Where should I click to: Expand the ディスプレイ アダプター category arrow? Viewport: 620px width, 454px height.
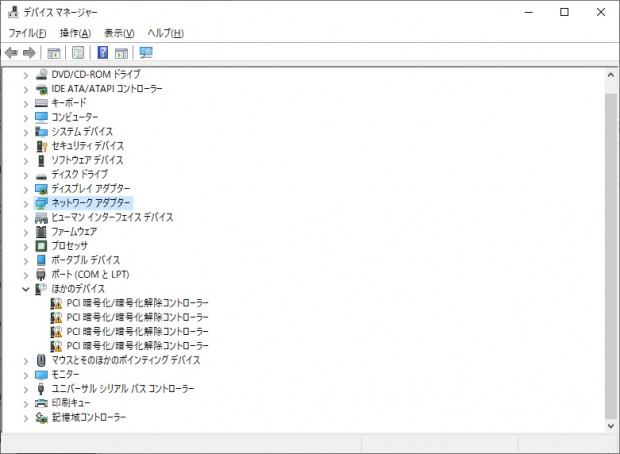pyautogui.click(x=26, y=189)
